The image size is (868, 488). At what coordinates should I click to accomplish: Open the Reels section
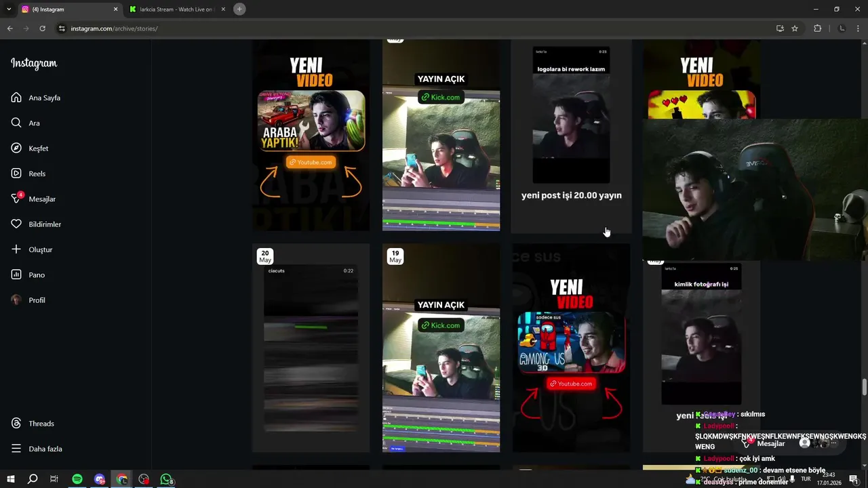(x=28, y=174)
